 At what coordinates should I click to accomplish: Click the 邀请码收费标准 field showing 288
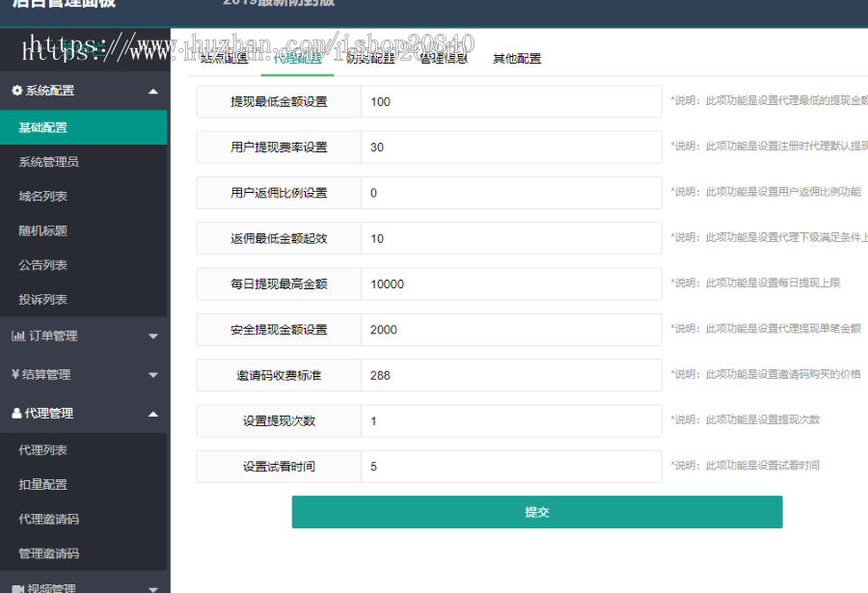[x=509, y=375]
